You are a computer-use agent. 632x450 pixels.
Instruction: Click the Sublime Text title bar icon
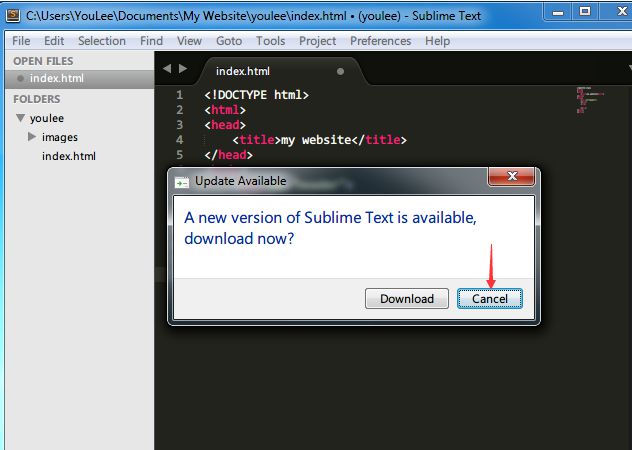click(x=13, y=15)
